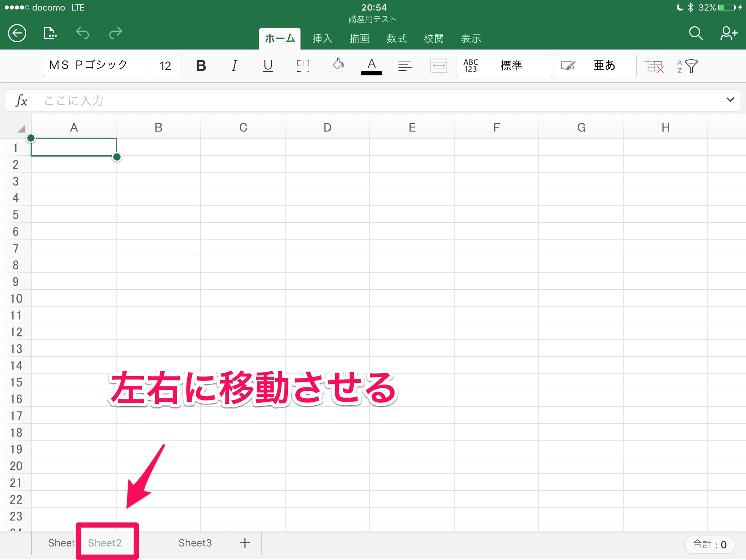The width and height of the screenshot is (746, 560).
Task: Open the share with people icon
Action: tap(728, 33)
